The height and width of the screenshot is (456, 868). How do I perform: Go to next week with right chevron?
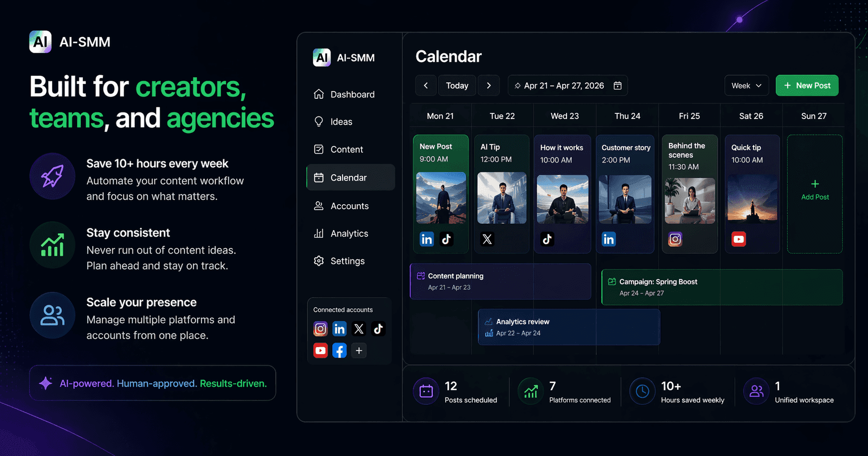pyautogui.click(x=489, y=86)
